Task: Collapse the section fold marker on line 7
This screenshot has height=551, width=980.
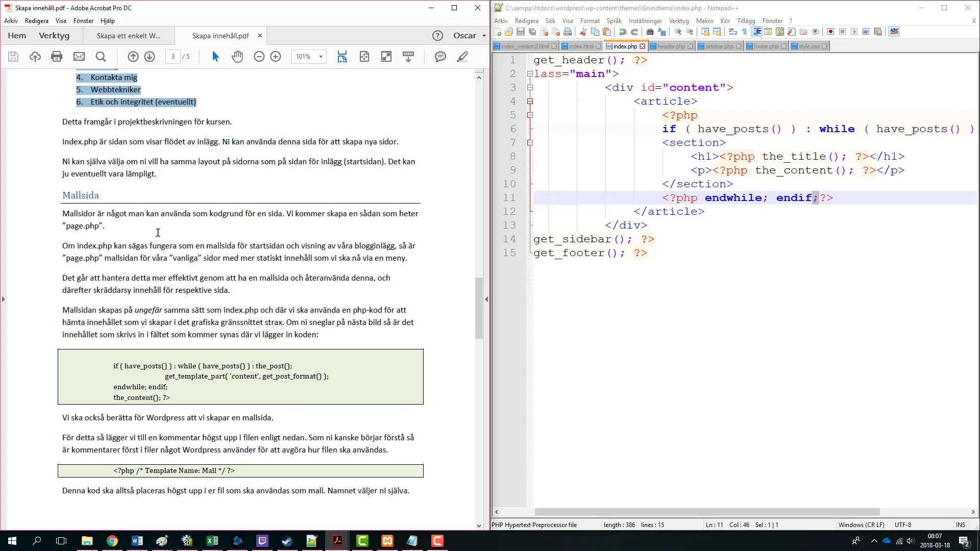Action: tap(530, 143)
